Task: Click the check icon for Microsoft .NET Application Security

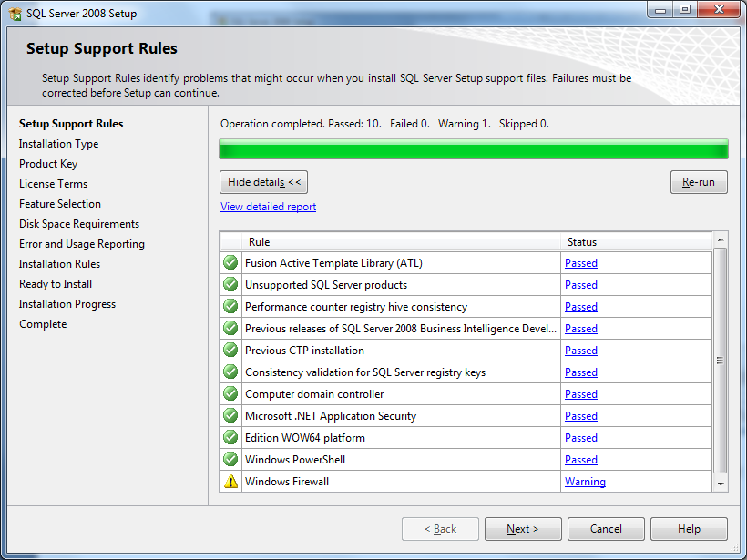Action: click(x=230, y=416)
